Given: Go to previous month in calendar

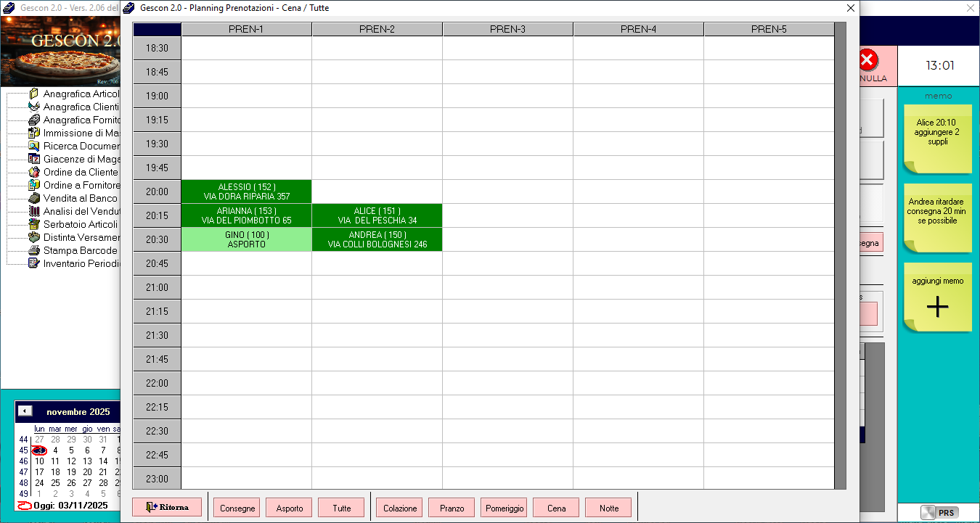Looking at the screenshot, I should point(25,411).
